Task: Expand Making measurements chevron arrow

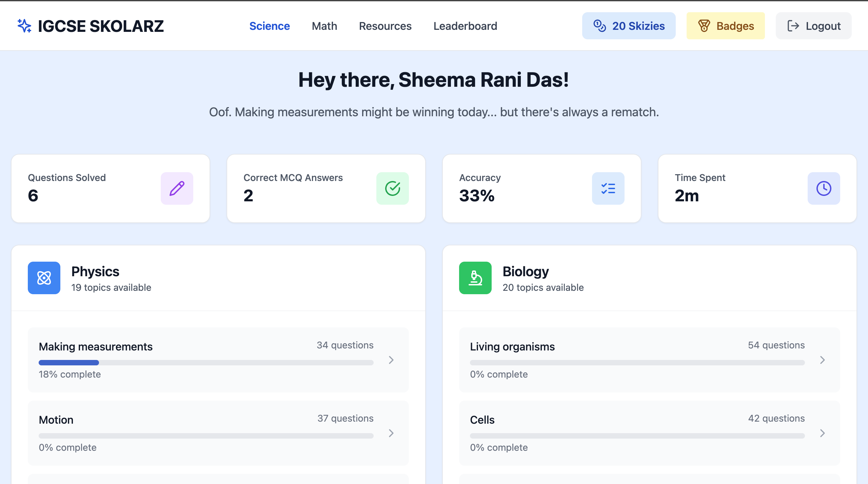Action: point(391,360)
